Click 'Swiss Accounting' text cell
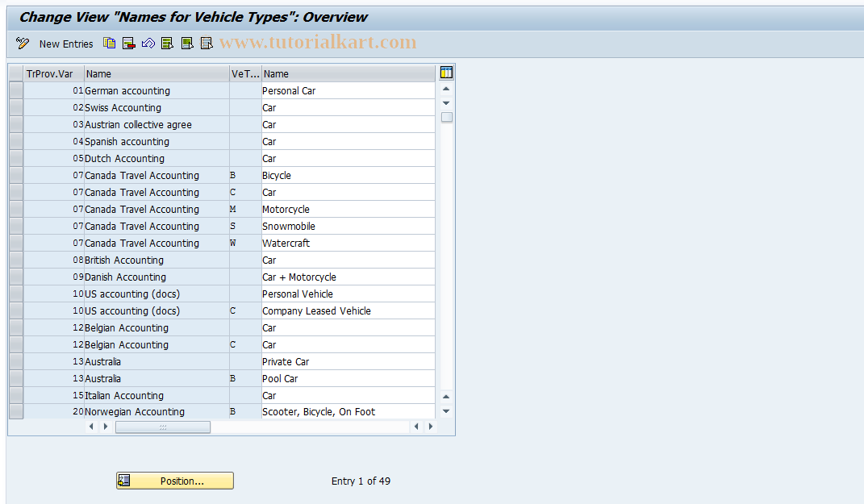864x504 pixels. 157,108
